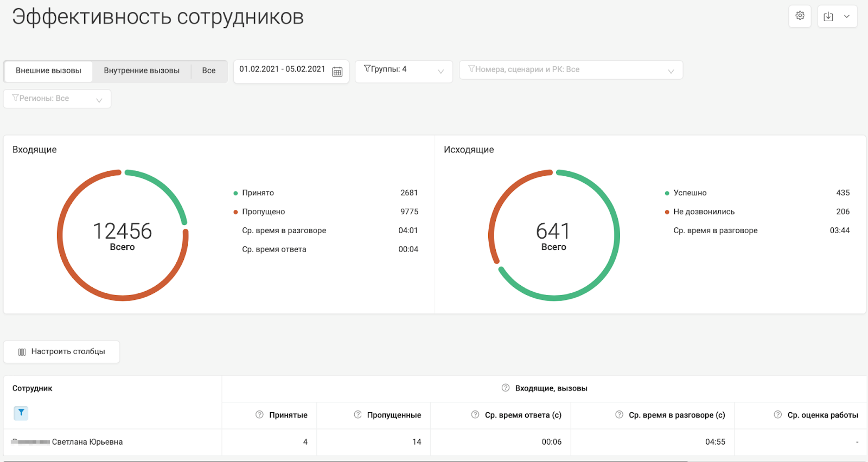This screenshot has height=462, width=868.
Task: Open the Группы: 4 dropdown
Action: (x=403, y=70)
